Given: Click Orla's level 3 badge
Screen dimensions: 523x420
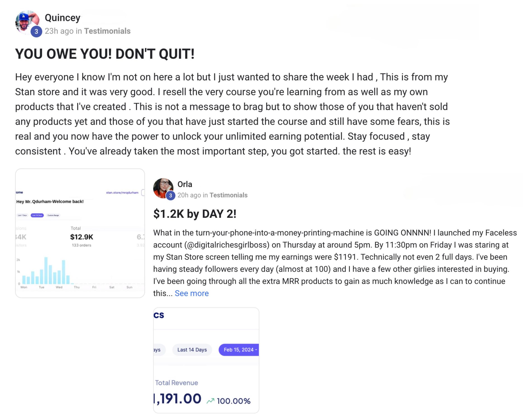Looking at the screenshot, I should point(170,196).
